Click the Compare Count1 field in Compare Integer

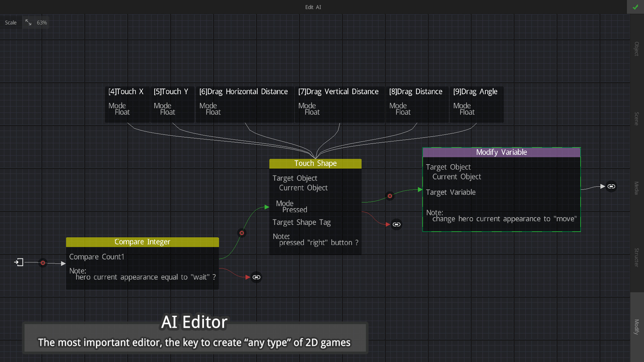pos(97,257)
